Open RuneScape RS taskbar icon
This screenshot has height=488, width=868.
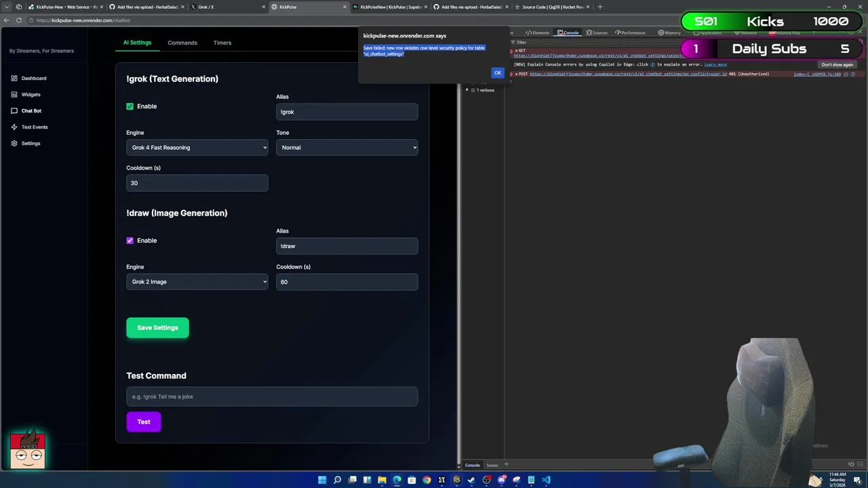coord(456,480)
